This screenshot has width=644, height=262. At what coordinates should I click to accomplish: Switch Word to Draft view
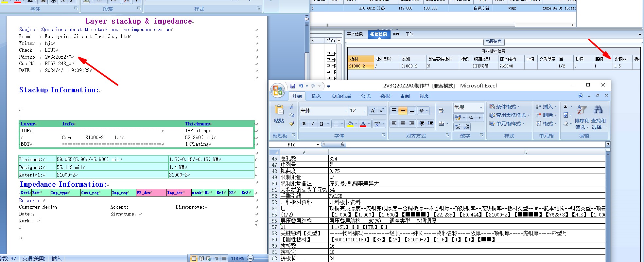(224, 258)
